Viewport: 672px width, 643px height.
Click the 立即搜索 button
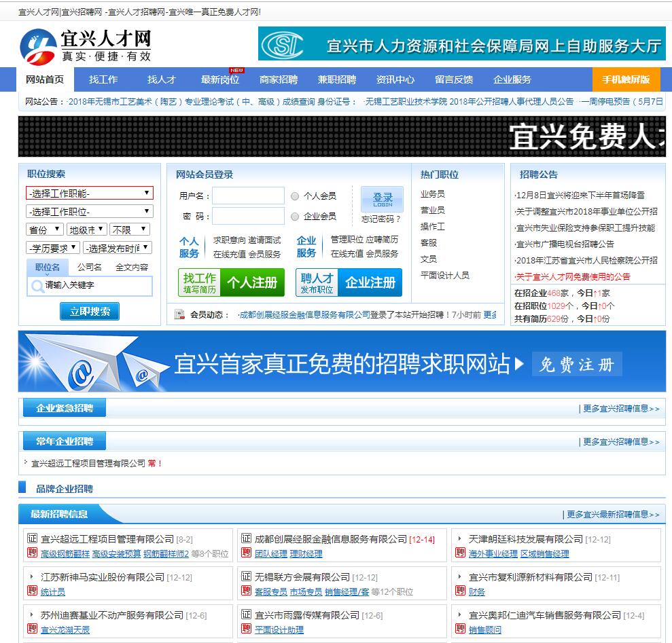(90, 312)
